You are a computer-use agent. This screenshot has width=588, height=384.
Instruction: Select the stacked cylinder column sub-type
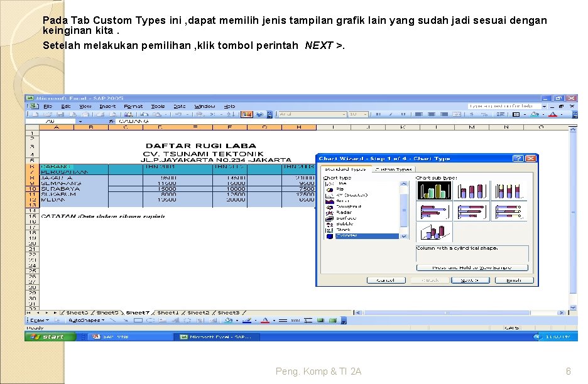[x=472, y=191]
